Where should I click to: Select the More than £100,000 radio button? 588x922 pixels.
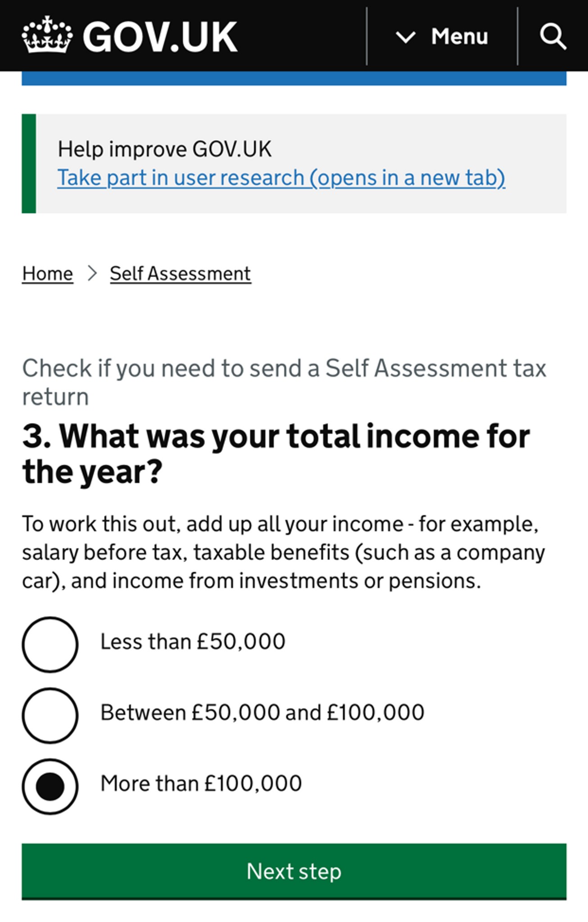point(50,786)
